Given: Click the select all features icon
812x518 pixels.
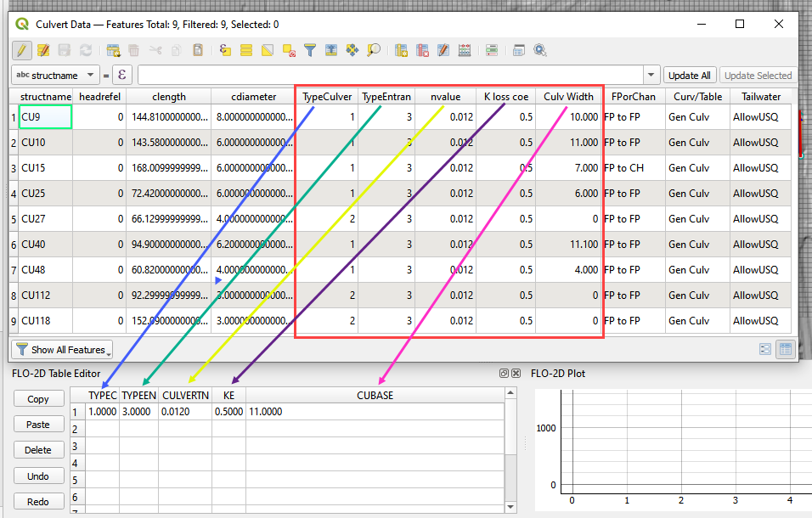Looking at the screenshot, I should [x=246, y=51].
